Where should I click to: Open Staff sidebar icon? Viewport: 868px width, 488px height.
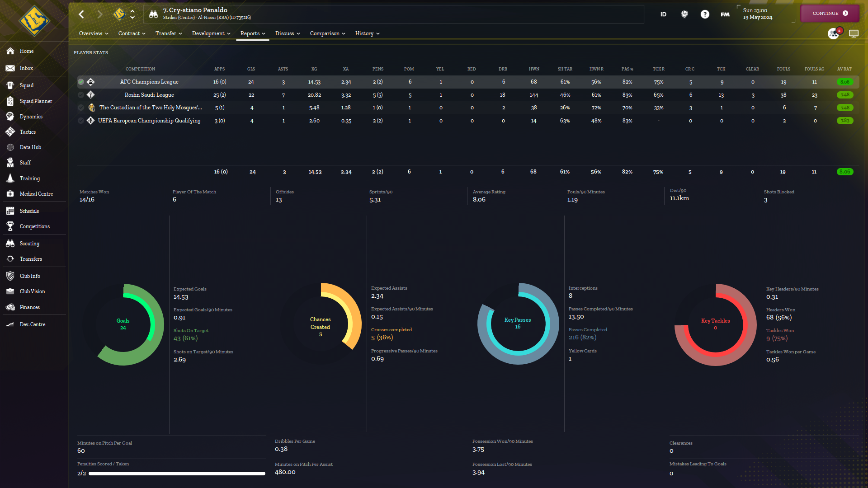tap(10, 163)
